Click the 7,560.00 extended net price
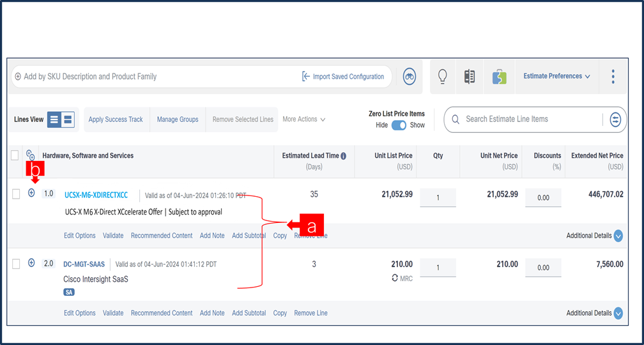This screenshot has height=345, width=644. point(609,264)
